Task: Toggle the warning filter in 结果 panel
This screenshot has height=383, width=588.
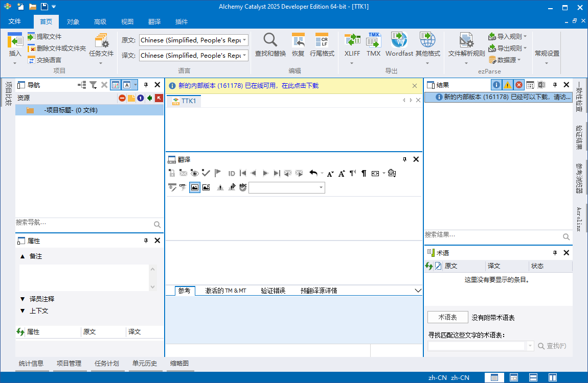Action: 507,85
